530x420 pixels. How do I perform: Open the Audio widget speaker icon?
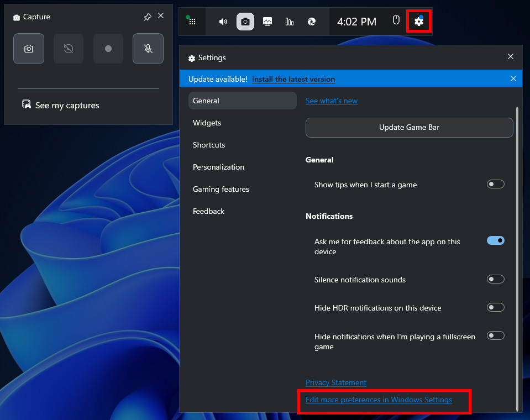click(x=223, y=22)
